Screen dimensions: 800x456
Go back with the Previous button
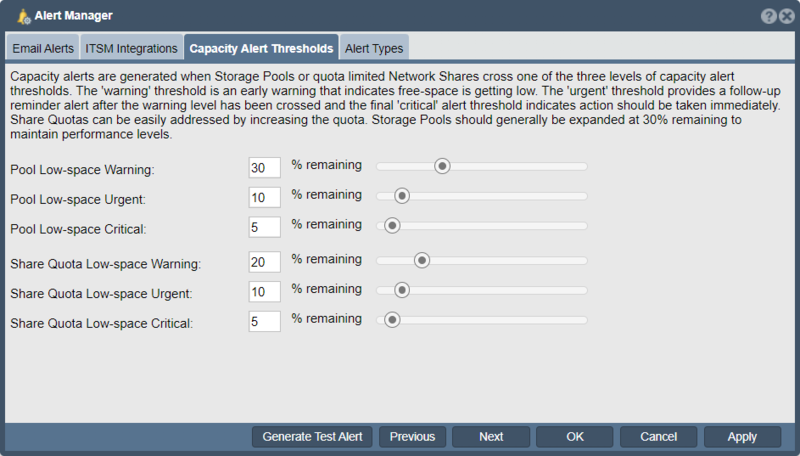click(412, 437)
